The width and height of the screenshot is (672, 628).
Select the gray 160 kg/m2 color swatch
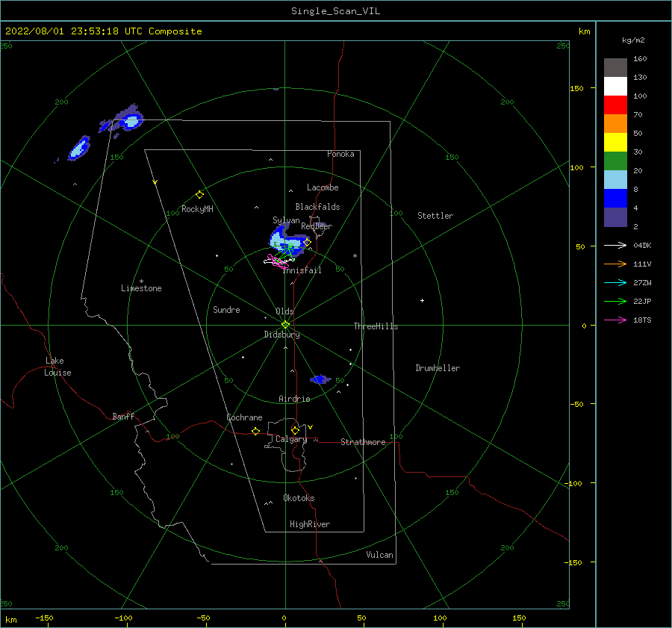tap(615, 68)
